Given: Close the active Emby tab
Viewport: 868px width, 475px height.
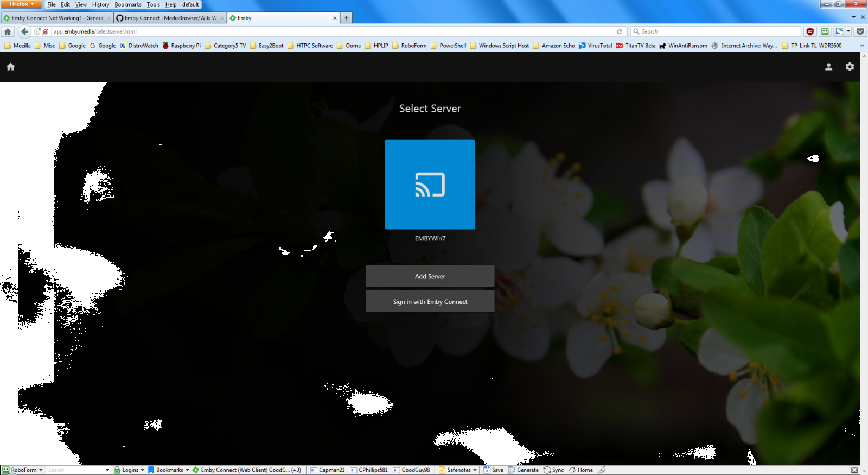Looking at the screenshot, I should (x=335, y=18).
